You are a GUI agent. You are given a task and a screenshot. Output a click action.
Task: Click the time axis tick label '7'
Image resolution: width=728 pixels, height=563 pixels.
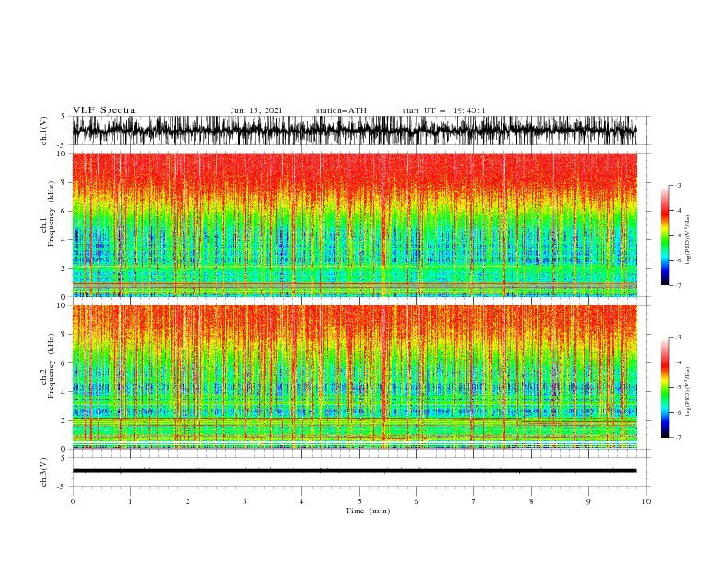tap(474, 501)
